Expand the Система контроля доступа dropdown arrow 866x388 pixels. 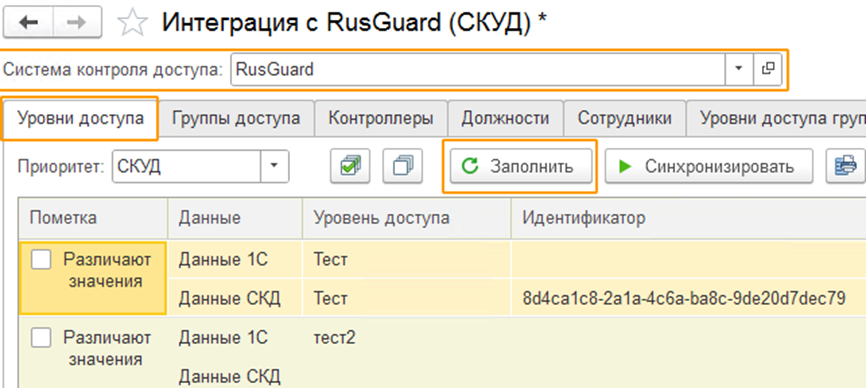[739, 70]
